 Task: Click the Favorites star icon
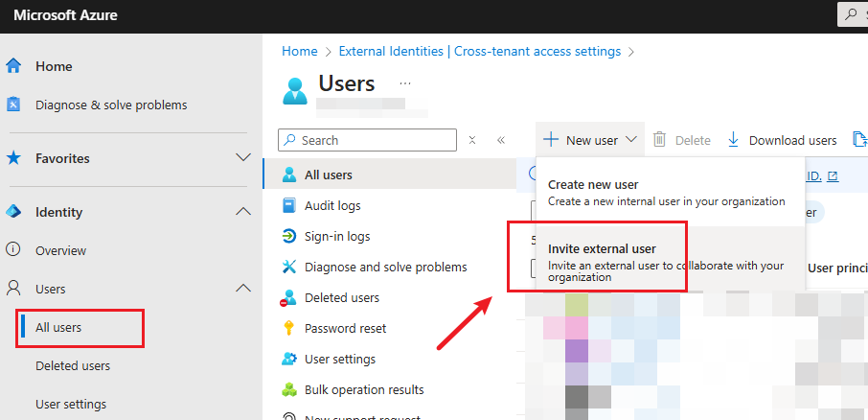[13, 158]
